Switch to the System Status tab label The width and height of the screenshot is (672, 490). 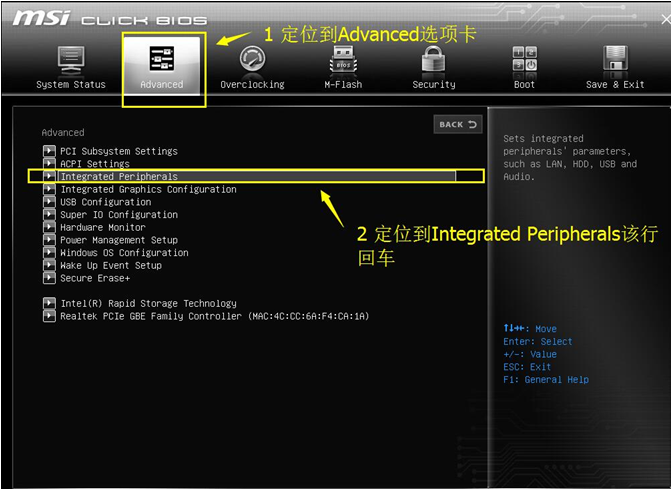click(x=71, y=84)
